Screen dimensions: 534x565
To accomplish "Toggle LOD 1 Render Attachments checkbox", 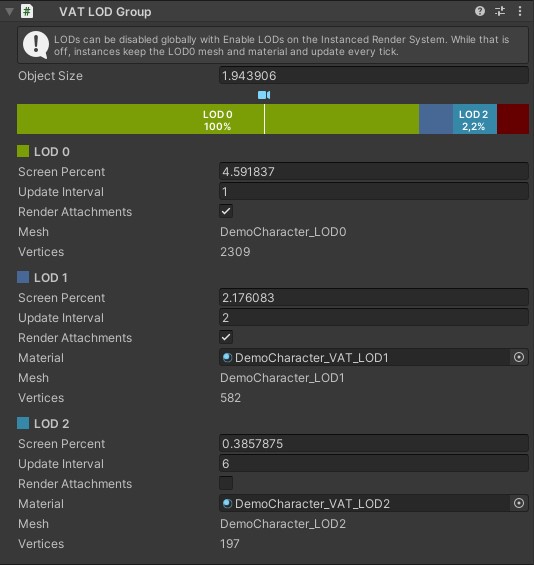I will point(226,338).
